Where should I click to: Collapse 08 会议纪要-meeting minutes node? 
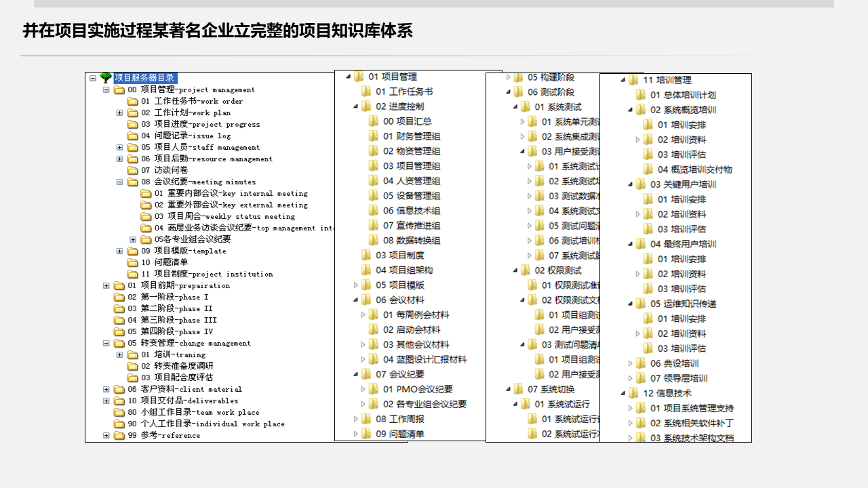[x=119, y=182]
